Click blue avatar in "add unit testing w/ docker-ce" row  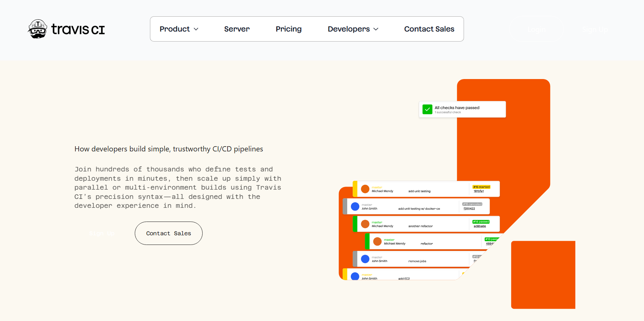click(355, 206)
